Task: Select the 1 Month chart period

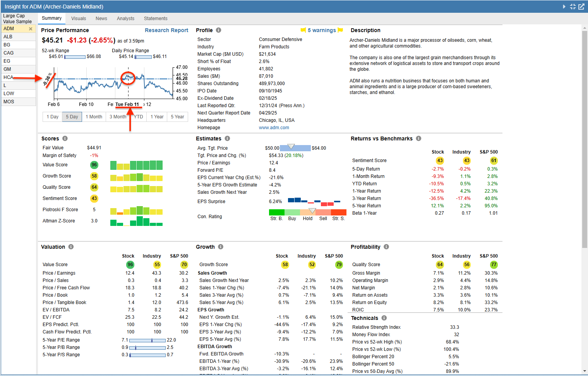Action: tap(94, 117)
